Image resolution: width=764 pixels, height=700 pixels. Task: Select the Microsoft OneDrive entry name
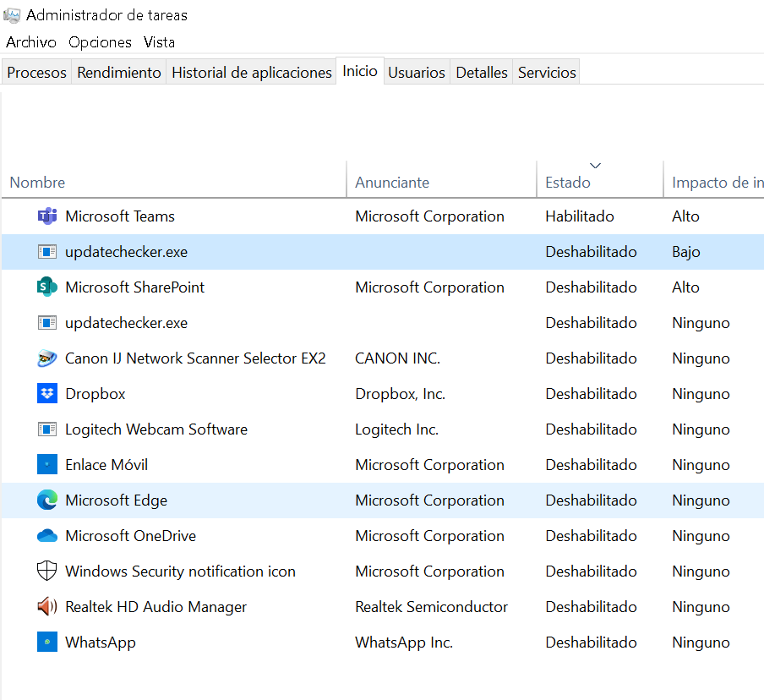131,536
